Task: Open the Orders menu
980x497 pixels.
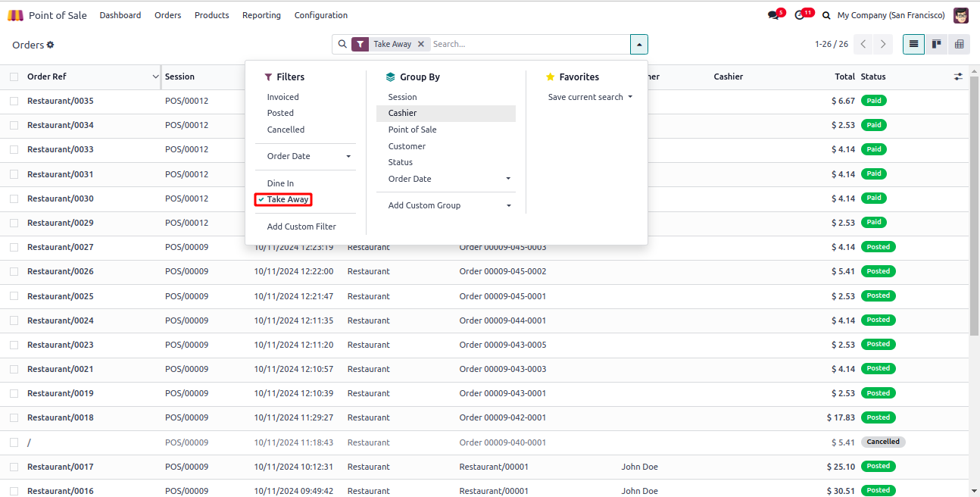Action: click(167, 15)
